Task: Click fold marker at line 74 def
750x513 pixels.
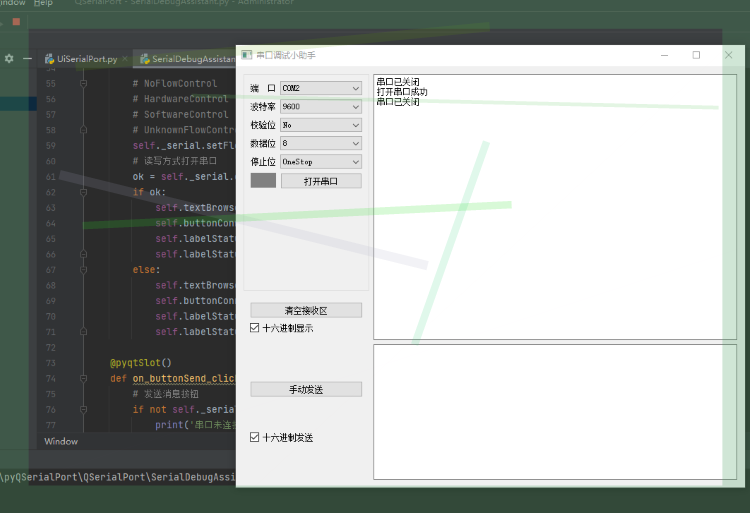Action: (83, 378)
